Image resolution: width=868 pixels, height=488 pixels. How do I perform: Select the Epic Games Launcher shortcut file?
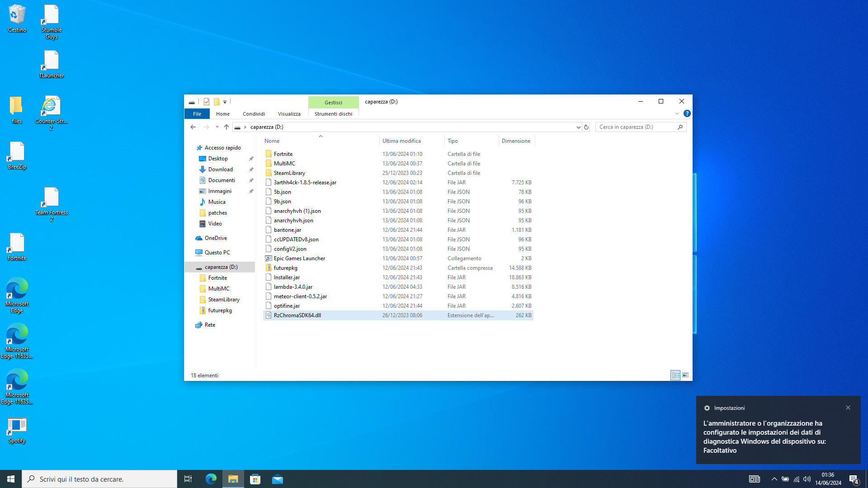299,258
